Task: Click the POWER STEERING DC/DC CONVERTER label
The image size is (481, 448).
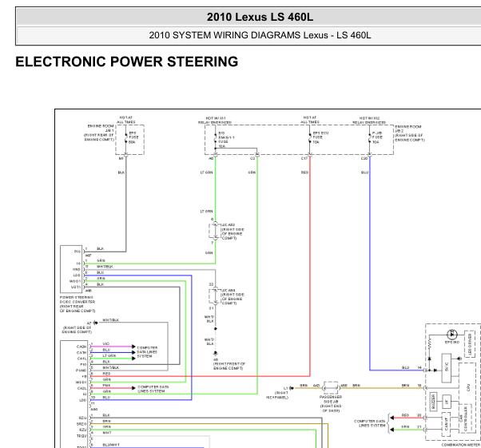Action: 78,304
